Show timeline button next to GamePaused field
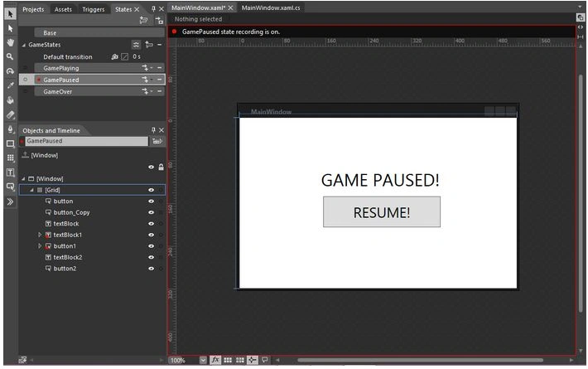 coord(157,141)
